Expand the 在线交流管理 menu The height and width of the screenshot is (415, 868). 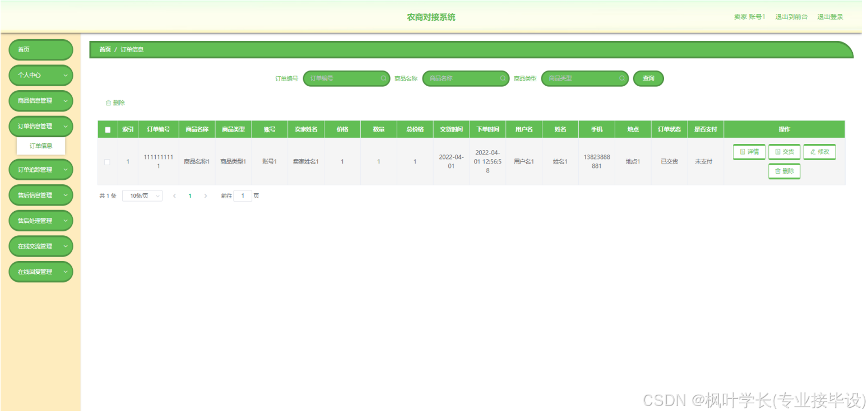tap(41, 246)
